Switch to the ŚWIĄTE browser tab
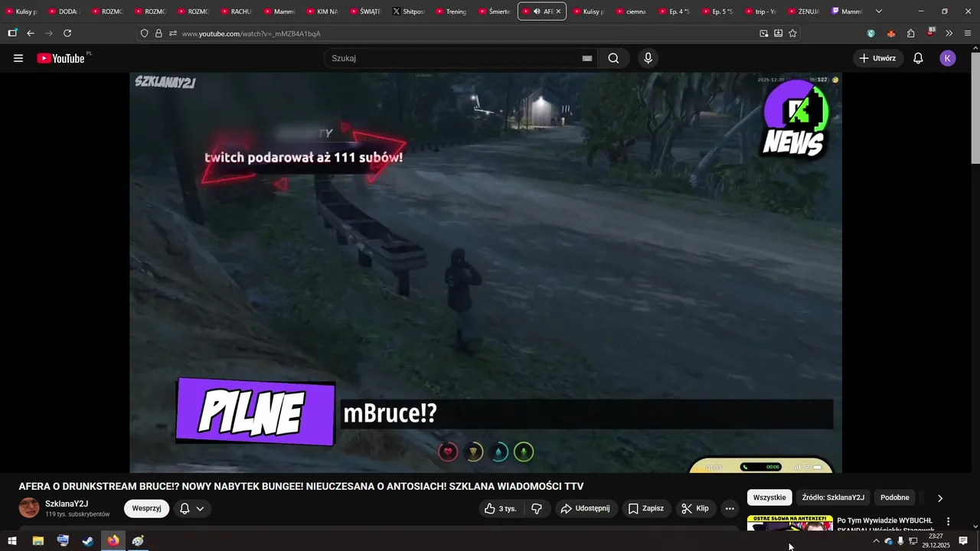980x551 pixels. pos(366,11)
